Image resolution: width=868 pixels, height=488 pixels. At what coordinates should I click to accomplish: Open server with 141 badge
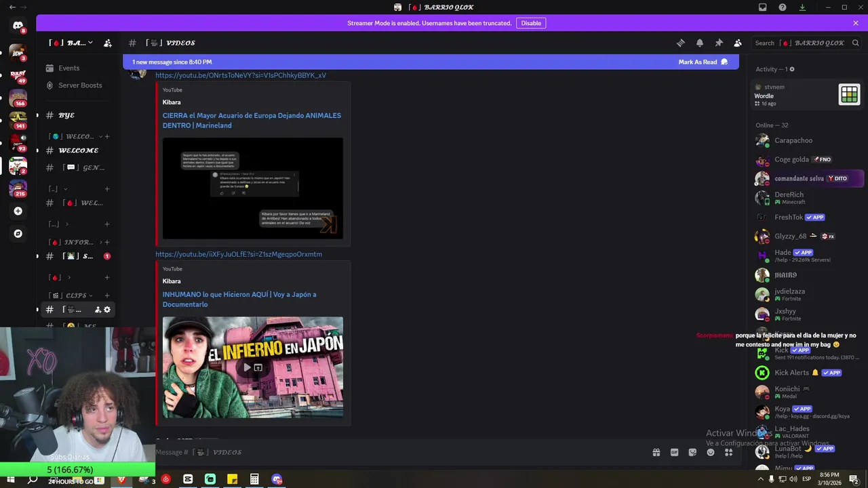point(18,120)
